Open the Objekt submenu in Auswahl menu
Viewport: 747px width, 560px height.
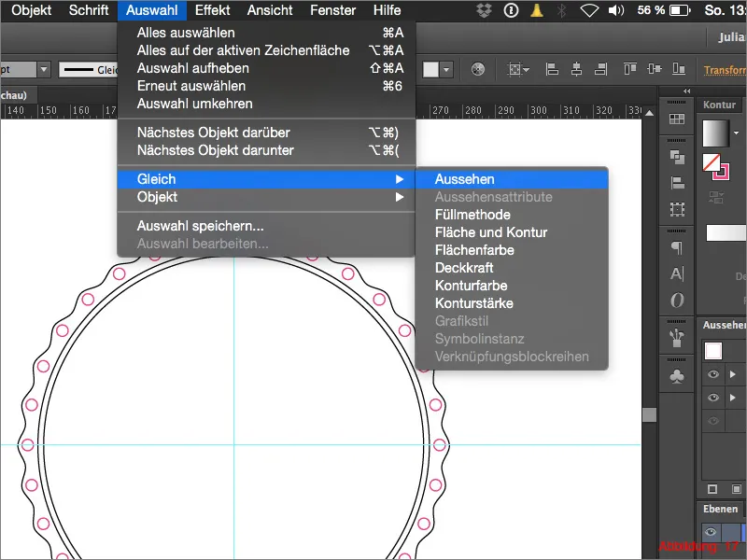click(266, 197)
